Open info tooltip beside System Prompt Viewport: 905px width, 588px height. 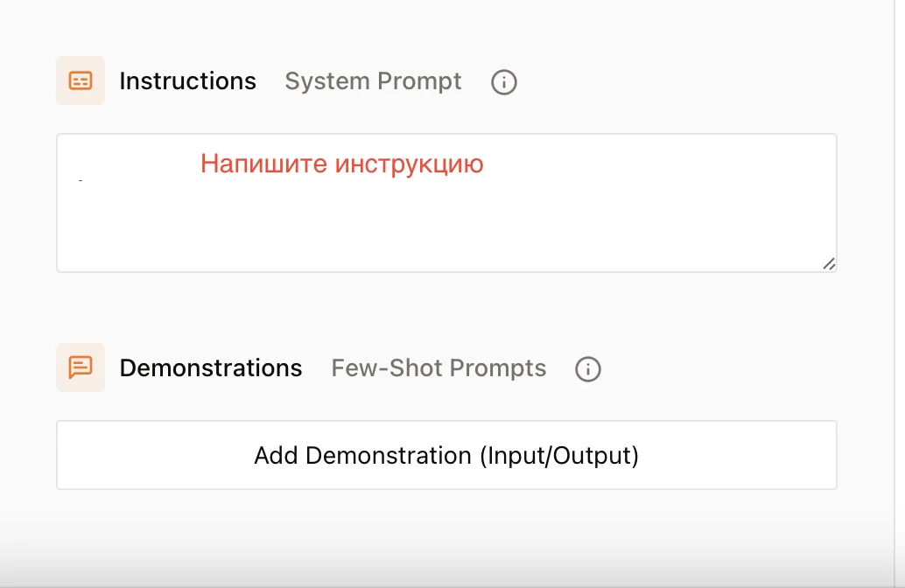coord(504,82)
